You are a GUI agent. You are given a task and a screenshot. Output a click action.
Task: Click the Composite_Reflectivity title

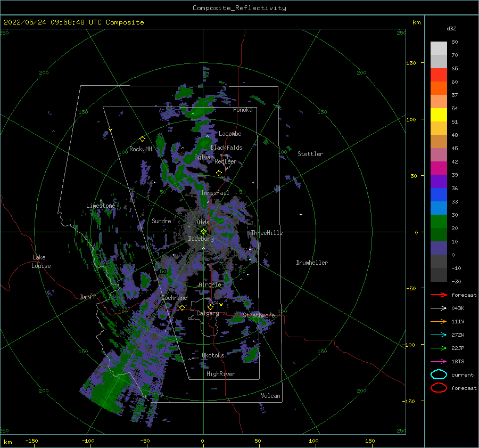[240, 8]
